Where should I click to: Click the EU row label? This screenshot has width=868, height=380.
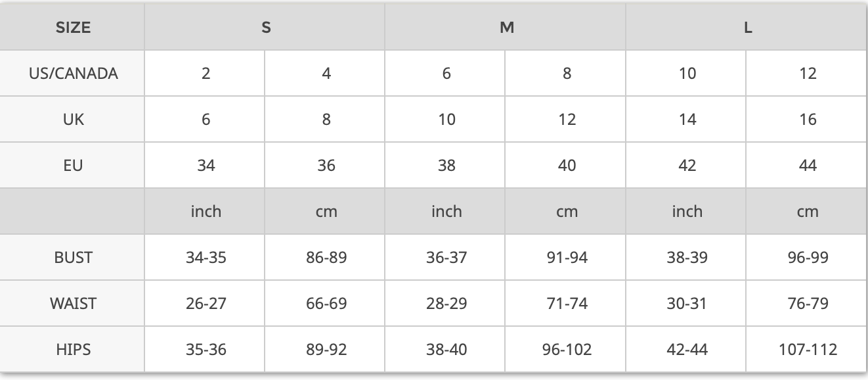73,165
